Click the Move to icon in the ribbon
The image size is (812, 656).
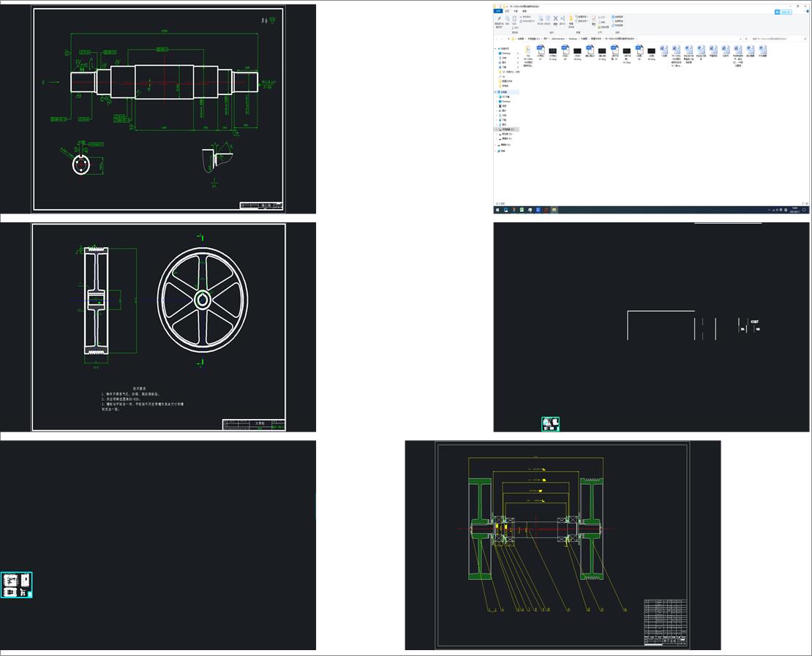pyautogui.click(x=541, y=18)
